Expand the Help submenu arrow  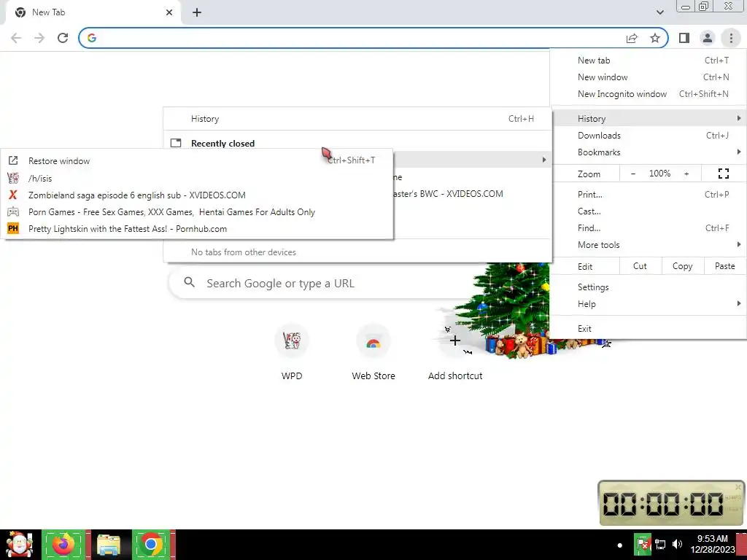tap(738, 303)
